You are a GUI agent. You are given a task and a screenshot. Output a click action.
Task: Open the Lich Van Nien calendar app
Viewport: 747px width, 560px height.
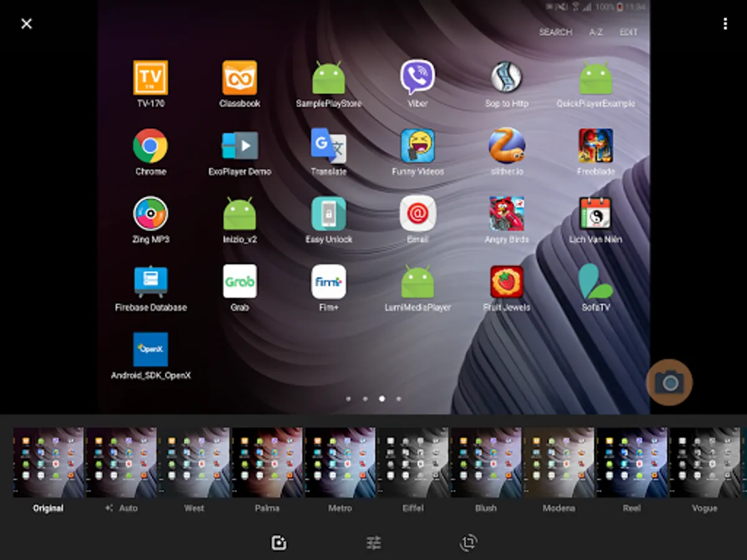point(596,213)
